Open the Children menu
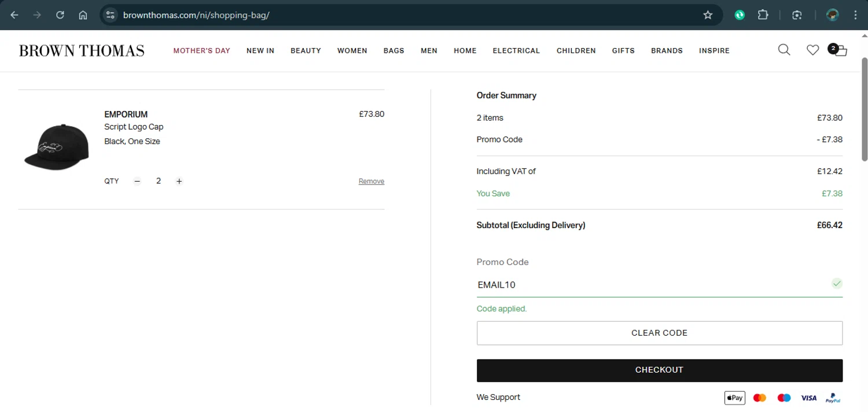 (x=576, y=51)
